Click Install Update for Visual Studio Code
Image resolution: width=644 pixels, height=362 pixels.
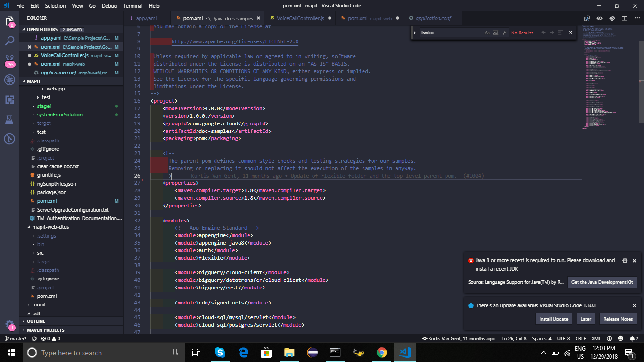coord(553,319)
